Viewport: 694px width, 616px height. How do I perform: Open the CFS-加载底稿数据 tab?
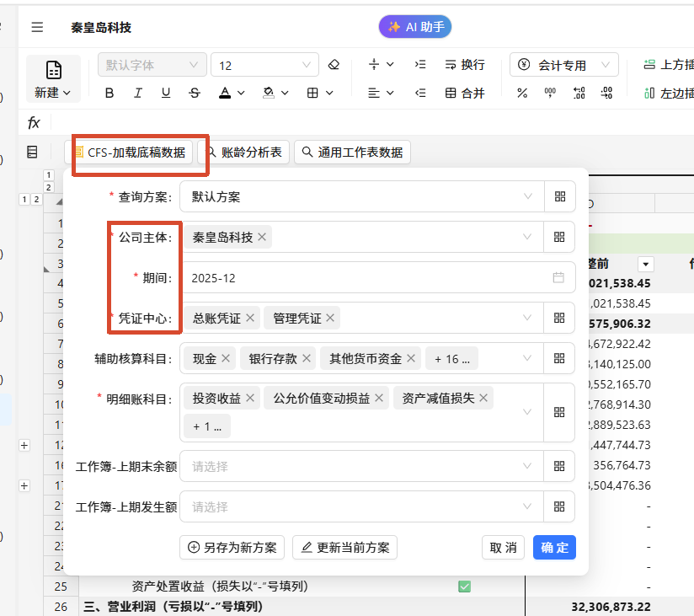pos(129,153)
